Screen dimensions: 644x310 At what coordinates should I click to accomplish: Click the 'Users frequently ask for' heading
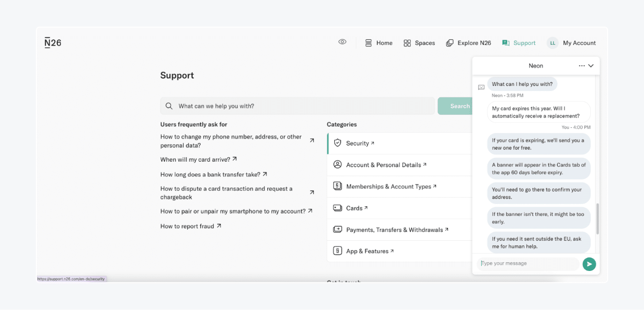pyautogui.click(x=194, y=124)
